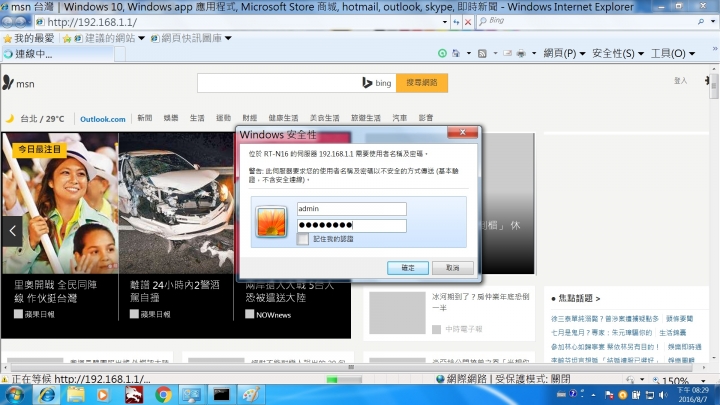This screenshot has height=405, width=720.
Task: Click the previous slide arrow on news carousel
Action: (12, 231)
